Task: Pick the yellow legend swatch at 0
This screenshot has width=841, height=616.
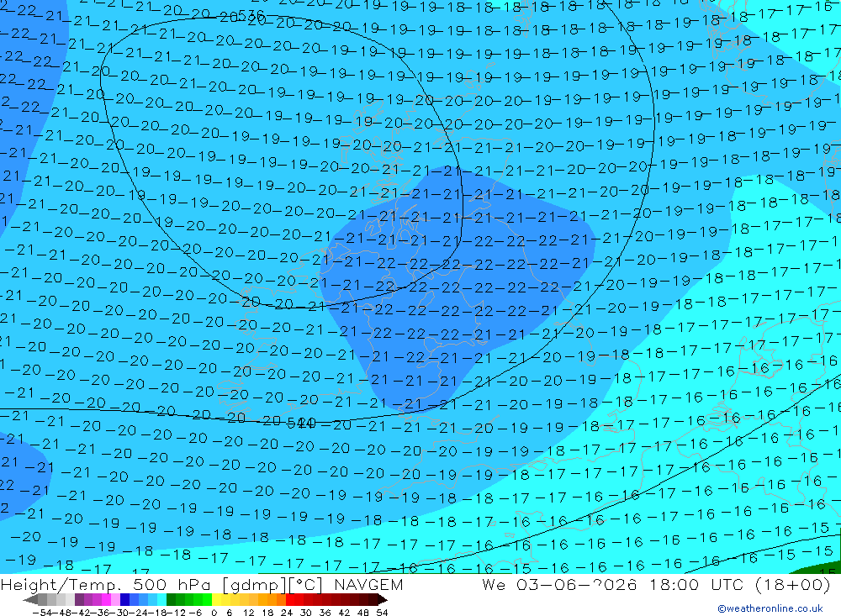Action: point(217,599)
